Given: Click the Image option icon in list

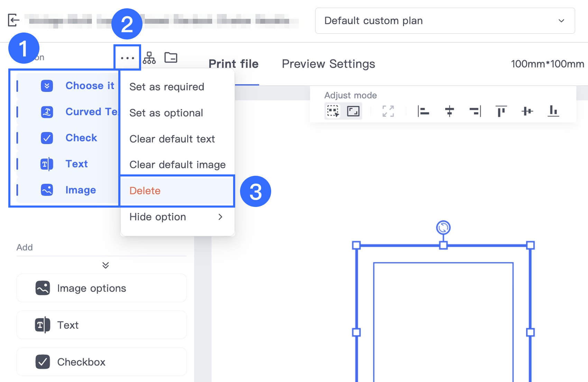Looking at the screenshot, I should (47, 190).
